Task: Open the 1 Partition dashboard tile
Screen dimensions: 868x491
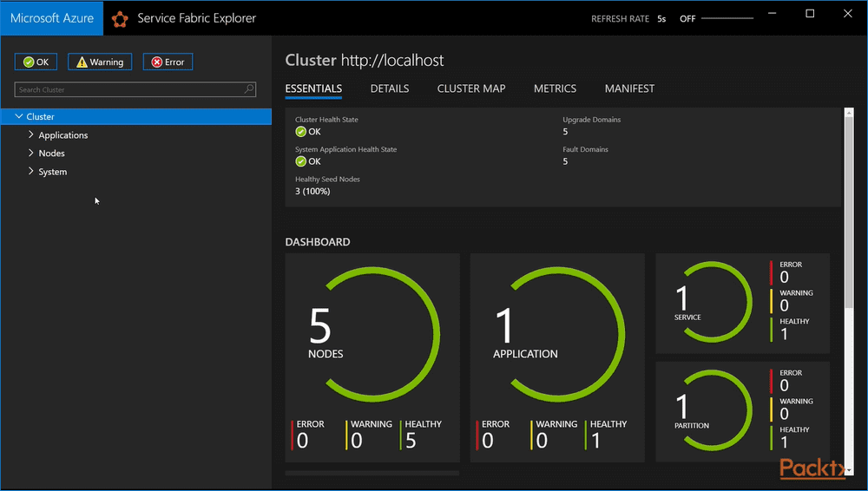Action: [x=742, y=411]
